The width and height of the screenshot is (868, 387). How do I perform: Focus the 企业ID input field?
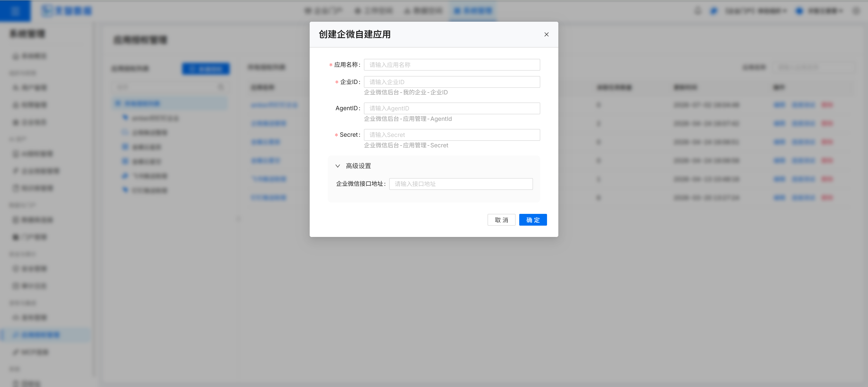[452, 82]
